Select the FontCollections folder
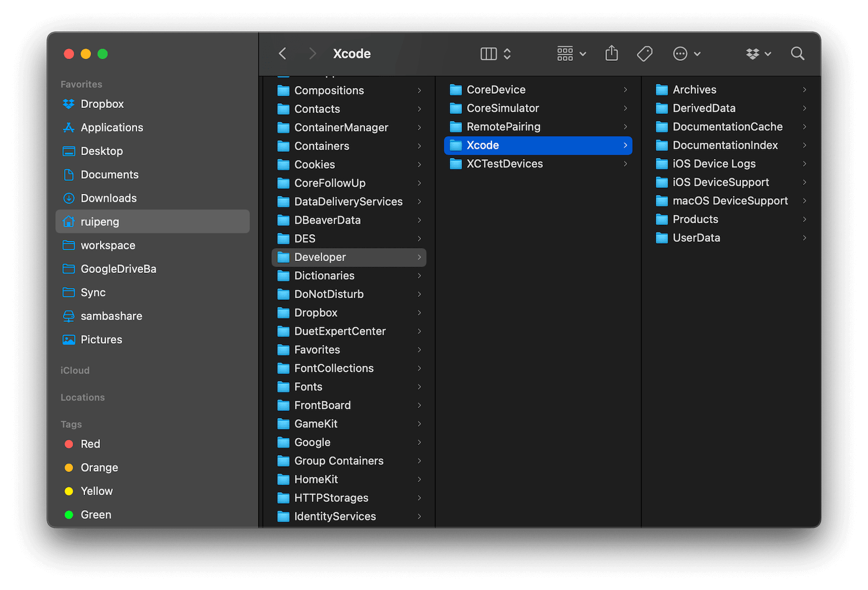 coord(349,368)
